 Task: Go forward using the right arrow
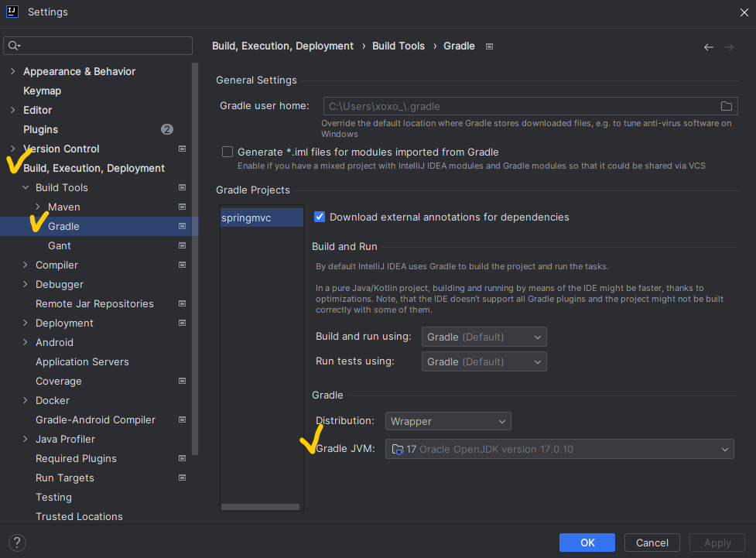pyautogui.click(x=729, y=46)
